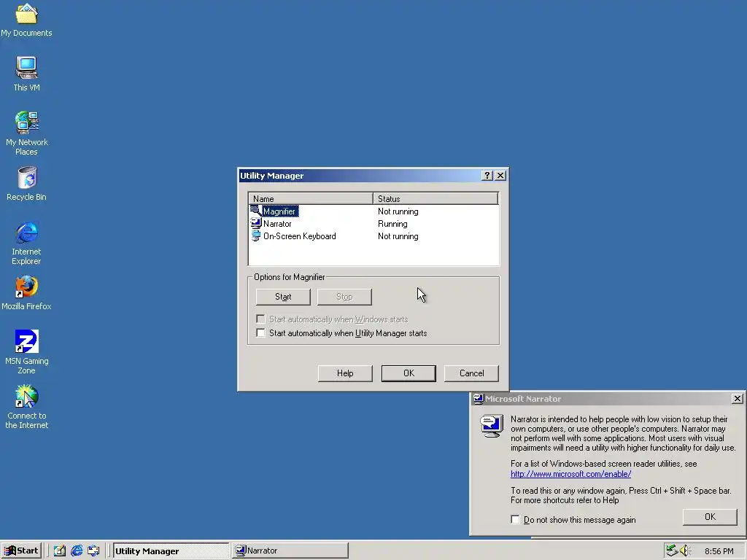Click the Magnifier icon in the list
The height and width of the screenshot is (560, 747).
coord(256,211)
